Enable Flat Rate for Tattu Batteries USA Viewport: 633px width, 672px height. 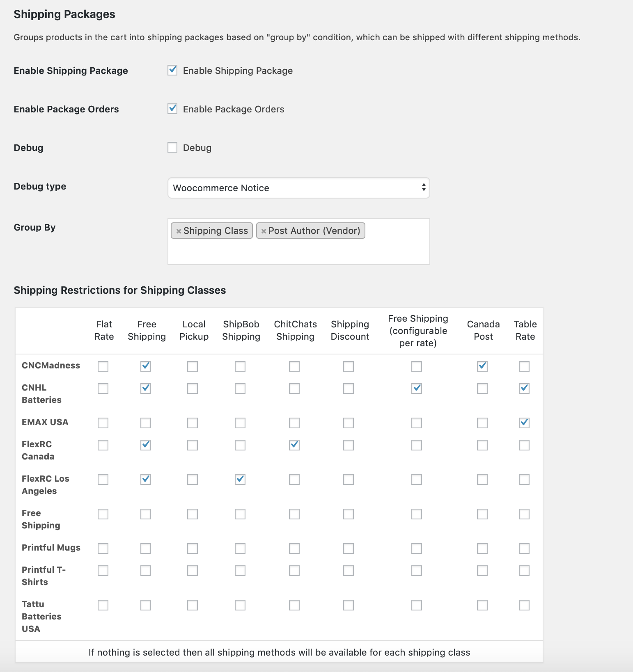[x=103, y=605]
